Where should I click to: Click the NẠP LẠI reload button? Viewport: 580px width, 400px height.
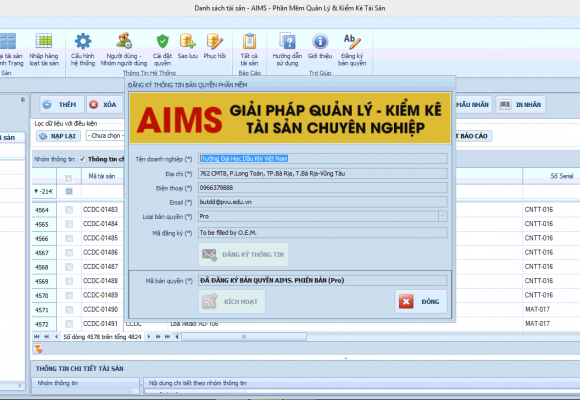pos(59,136)
